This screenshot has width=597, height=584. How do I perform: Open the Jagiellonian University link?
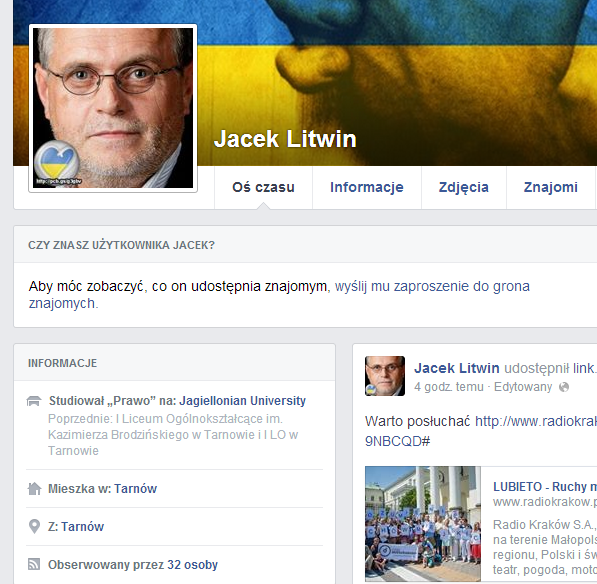tap(243, 401)
